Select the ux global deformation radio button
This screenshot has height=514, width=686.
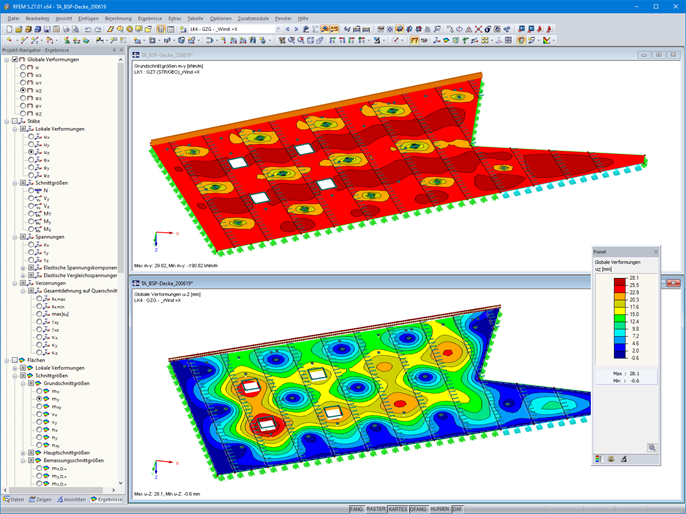23,75
